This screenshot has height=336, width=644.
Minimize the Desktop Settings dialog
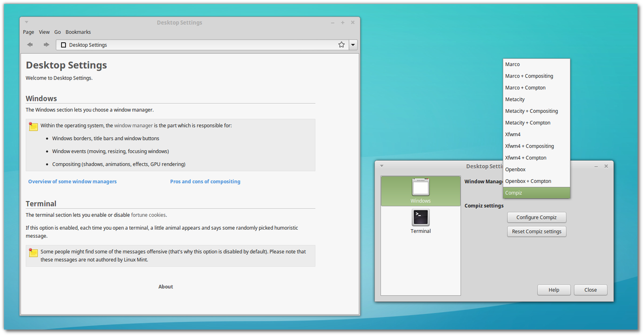click(596, 166)
